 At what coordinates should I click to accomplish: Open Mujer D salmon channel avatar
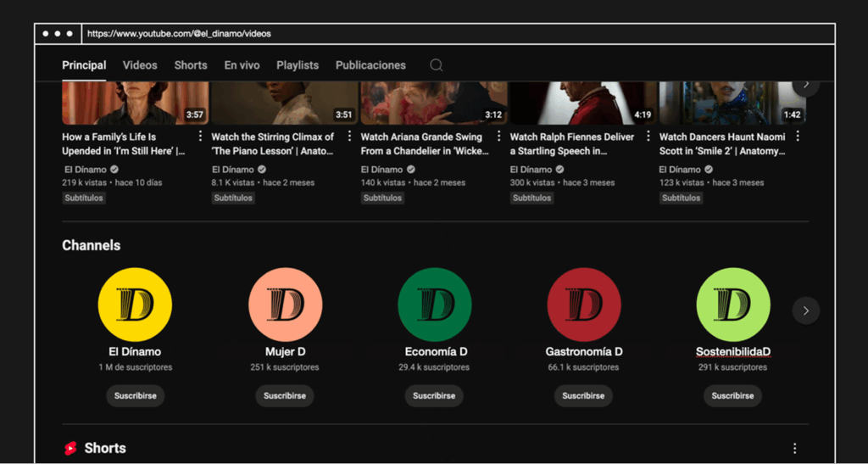pyautogui.click(x=285, y=305)
